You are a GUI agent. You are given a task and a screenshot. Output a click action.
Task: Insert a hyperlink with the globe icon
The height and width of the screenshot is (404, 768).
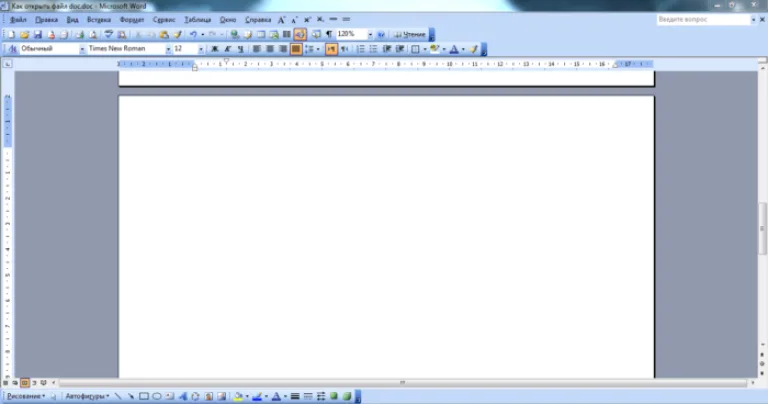[235, 34]
